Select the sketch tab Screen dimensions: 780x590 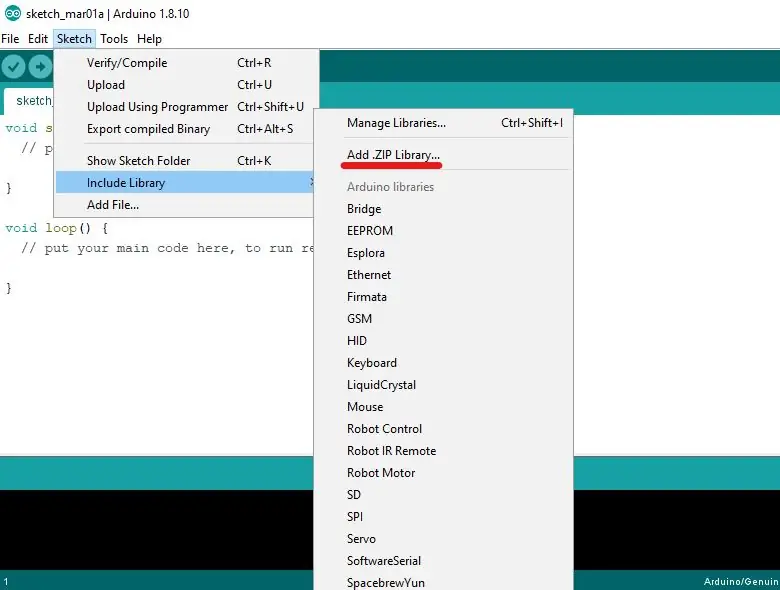(x=28, y=101)
